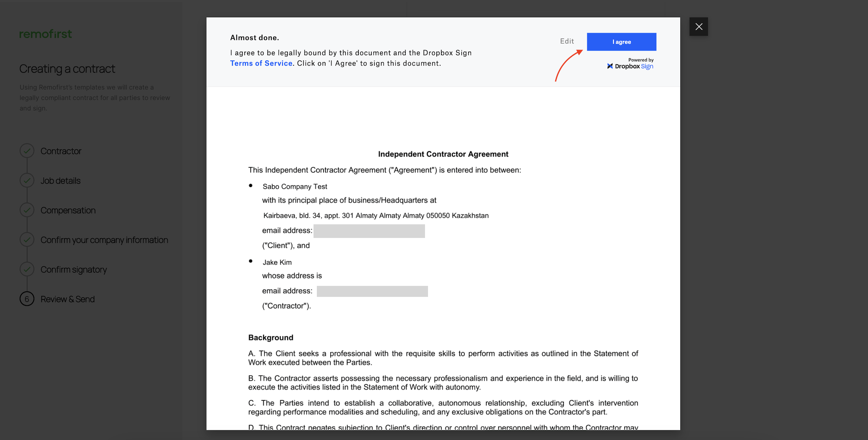Open the Confirm signatory step
This screenshot has height=440, width=868.
click(x=74, y=270)
